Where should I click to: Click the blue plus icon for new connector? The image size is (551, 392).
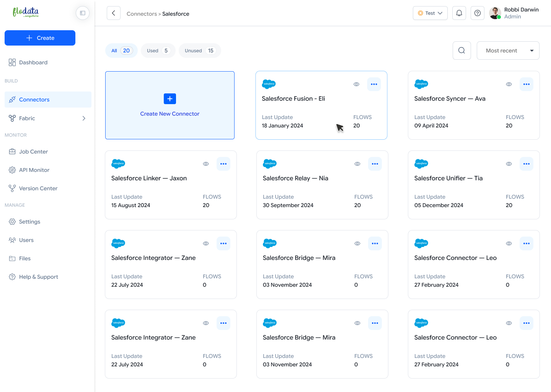click(170, 99)
